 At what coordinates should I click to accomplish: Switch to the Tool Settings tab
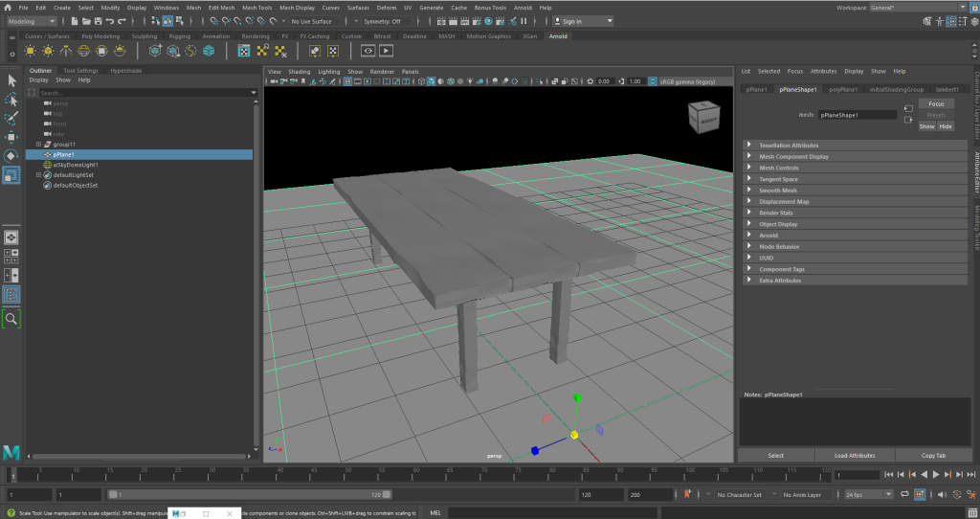click(80, 71)
